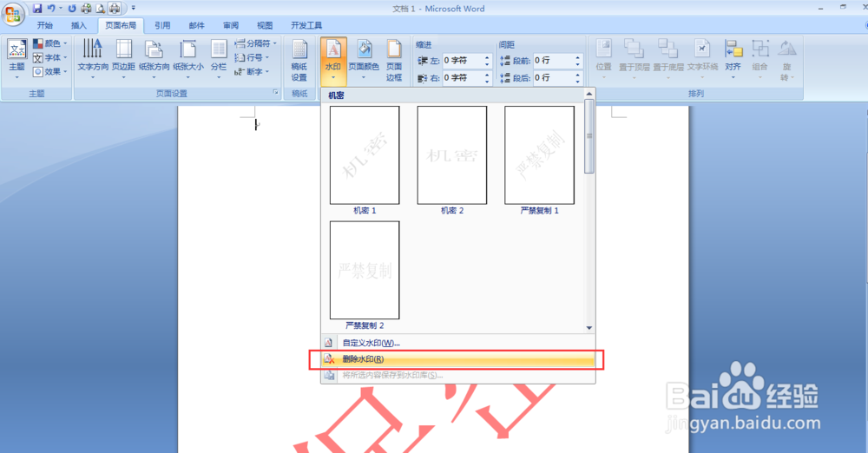The image size is (868, 453).
Task: Click the 分栏 columns button
Action: click(219, 59)
